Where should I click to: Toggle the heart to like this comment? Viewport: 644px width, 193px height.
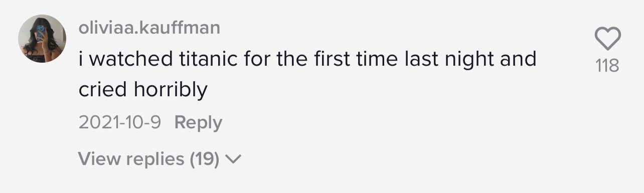point(607,39)
